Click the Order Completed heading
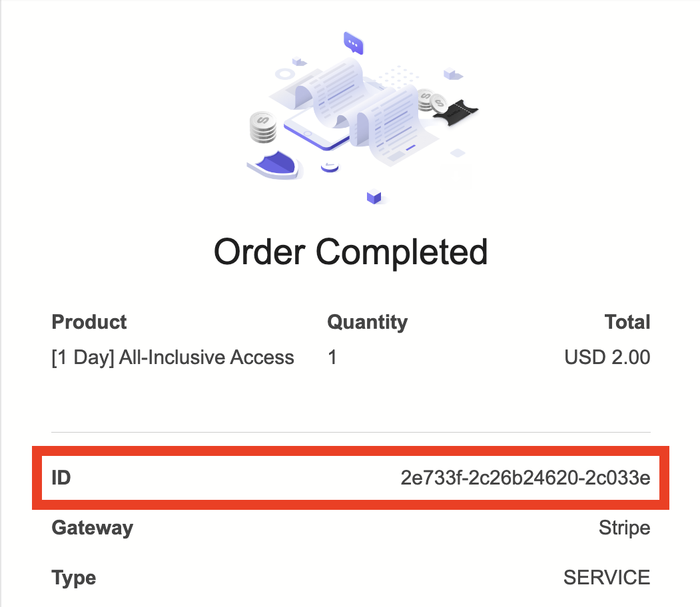 (350, 252)
